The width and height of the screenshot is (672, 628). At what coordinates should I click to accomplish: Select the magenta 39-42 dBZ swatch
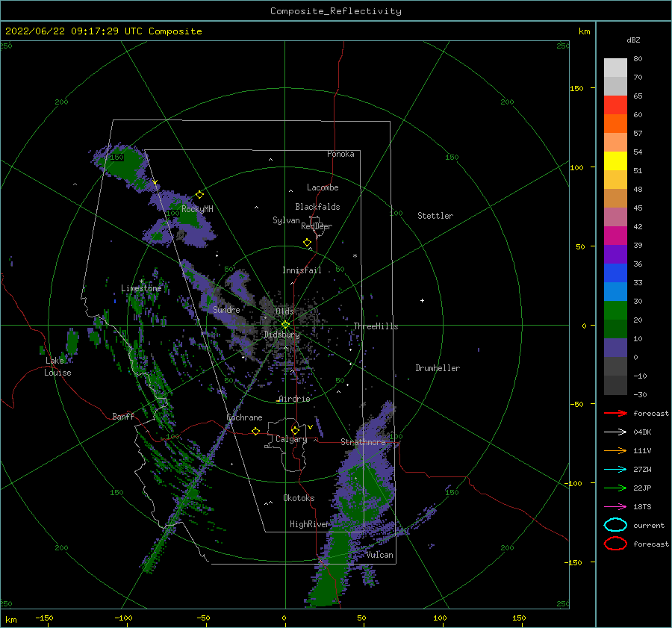click(x=615, y=236)
